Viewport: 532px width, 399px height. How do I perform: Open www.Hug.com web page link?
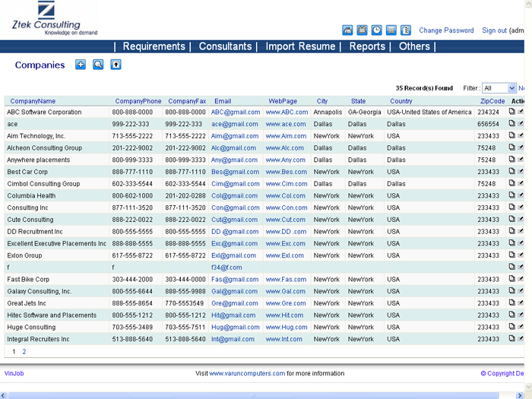pyautogui.click(x=287, y=327)
